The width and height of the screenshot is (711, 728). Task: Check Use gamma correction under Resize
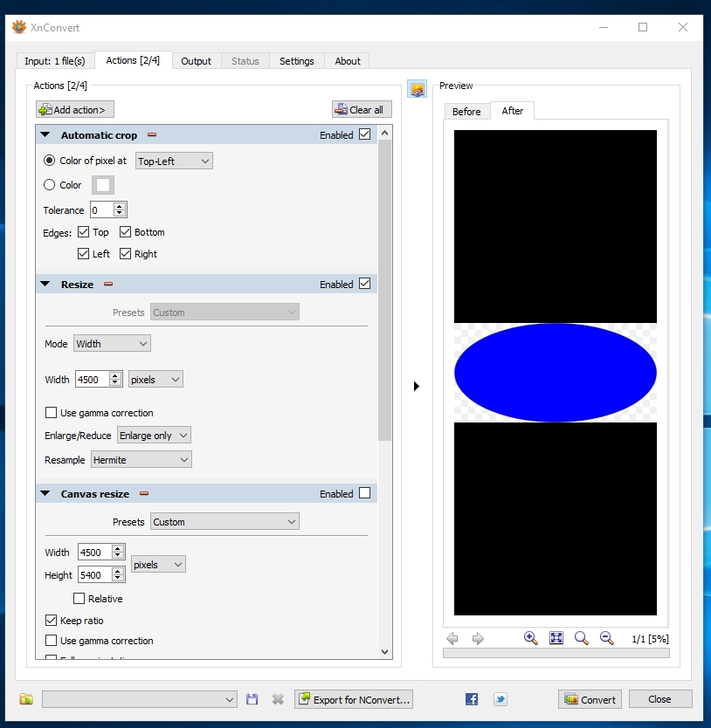pyautogui.click(x=52, y=412)
